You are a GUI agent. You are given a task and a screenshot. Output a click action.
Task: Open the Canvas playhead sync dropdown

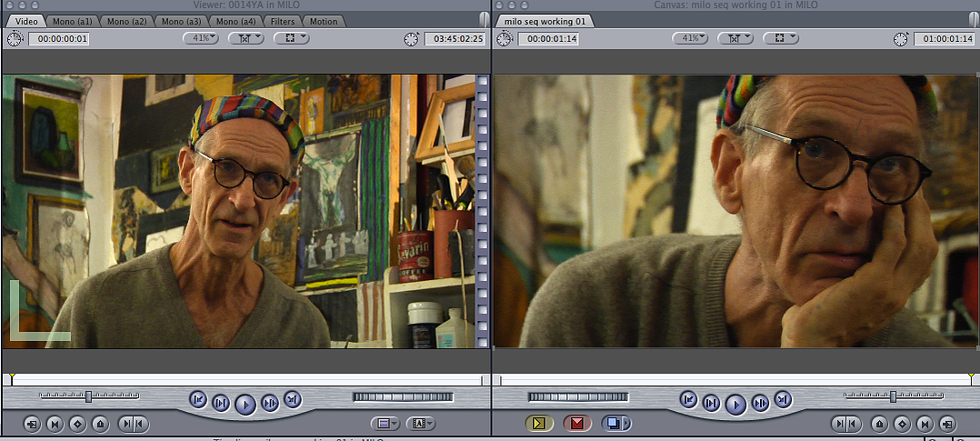click(735, 38)
